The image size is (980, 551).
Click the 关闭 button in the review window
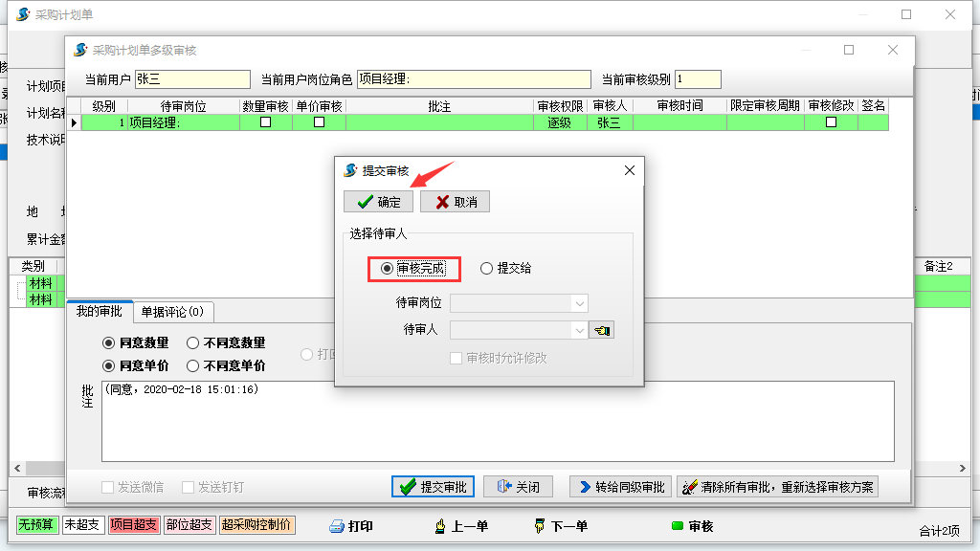pyautogui.click(x=518, y=487)
